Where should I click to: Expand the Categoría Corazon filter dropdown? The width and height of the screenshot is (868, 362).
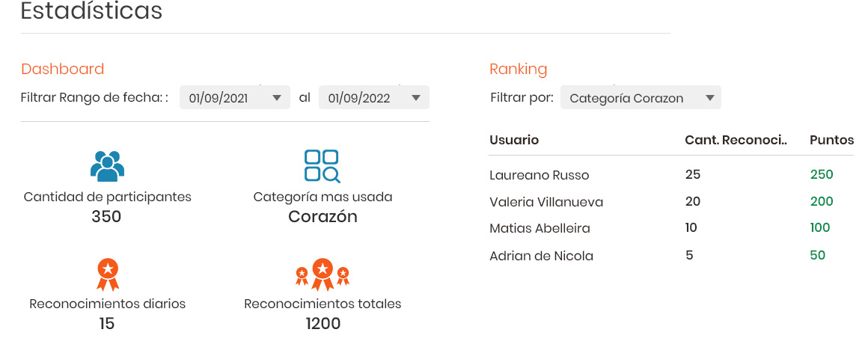point(641,98)
